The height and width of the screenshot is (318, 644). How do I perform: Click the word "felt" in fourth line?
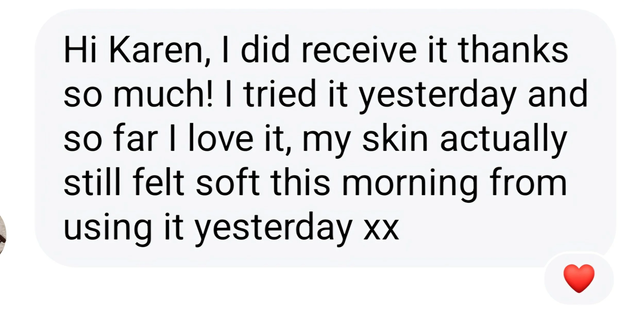[159, 181]
